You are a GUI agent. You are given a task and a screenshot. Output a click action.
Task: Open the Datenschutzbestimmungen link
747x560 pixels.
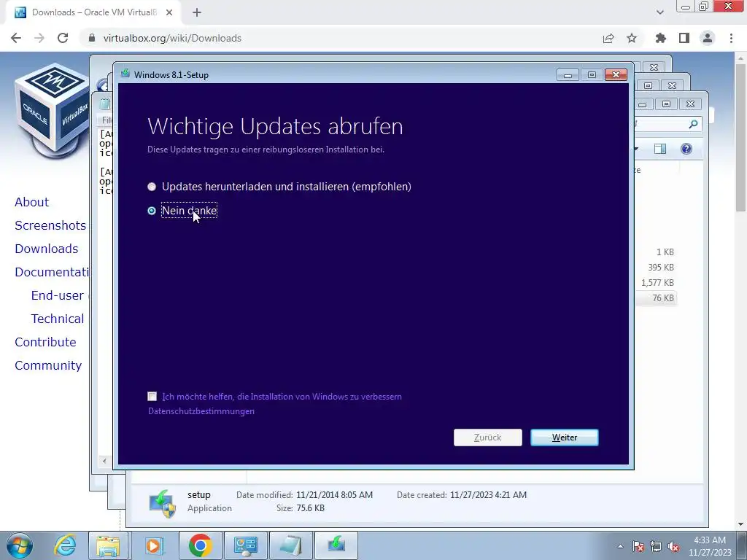[201, 411]
